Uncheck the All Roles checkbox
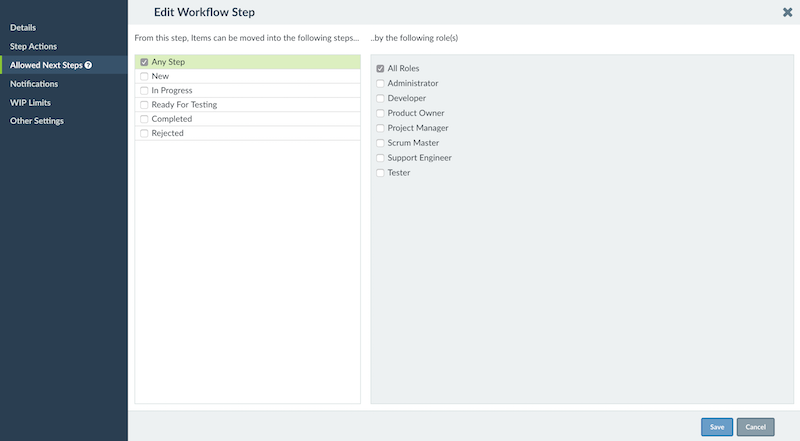 pyautogui.click(x=380, y=68)
